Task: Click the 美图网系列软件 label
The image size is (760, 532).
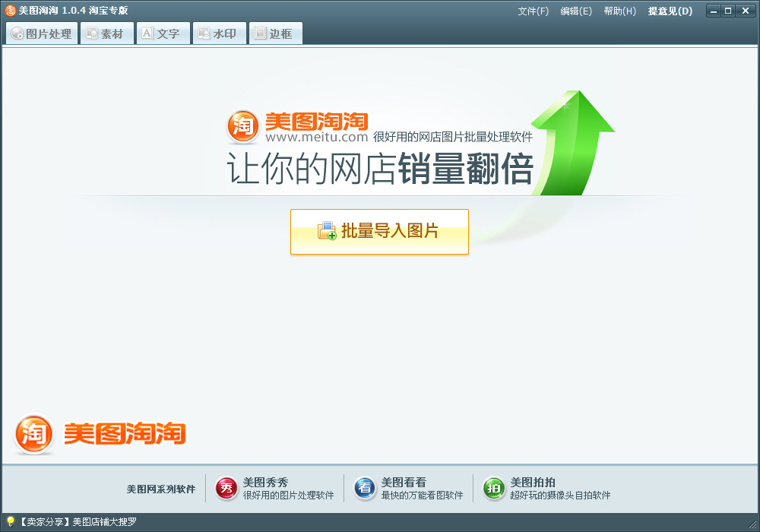Action: [x=161, y=489]
